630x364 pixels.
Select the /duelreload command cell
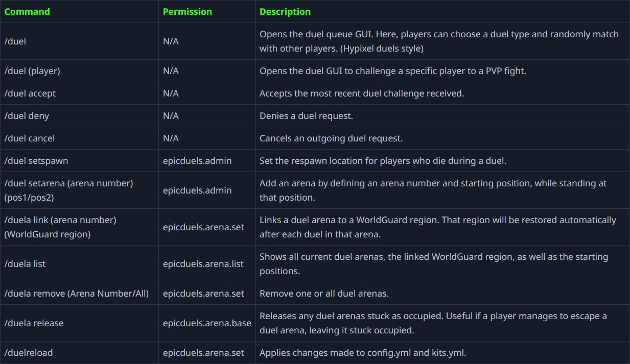coord(29,353)
